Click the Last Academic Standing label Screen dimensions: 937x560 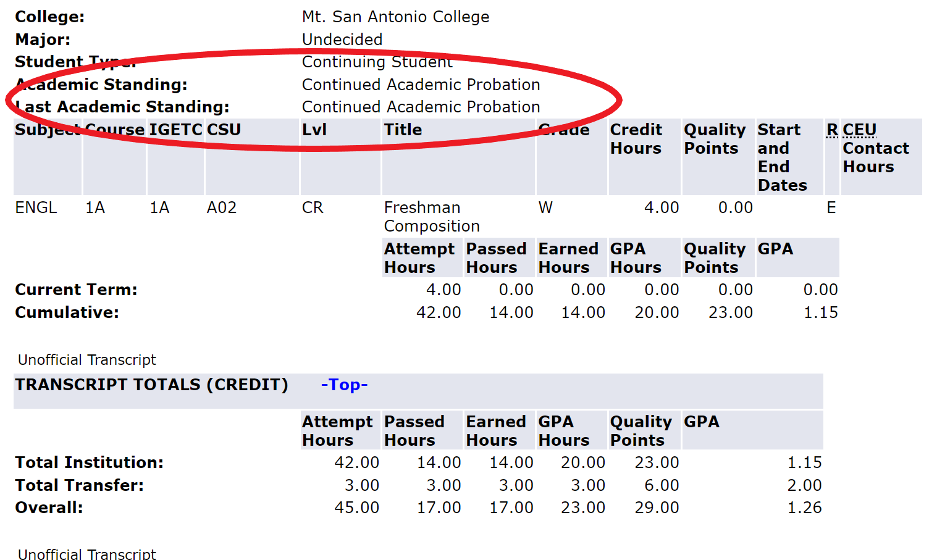[x=122, y=107]
